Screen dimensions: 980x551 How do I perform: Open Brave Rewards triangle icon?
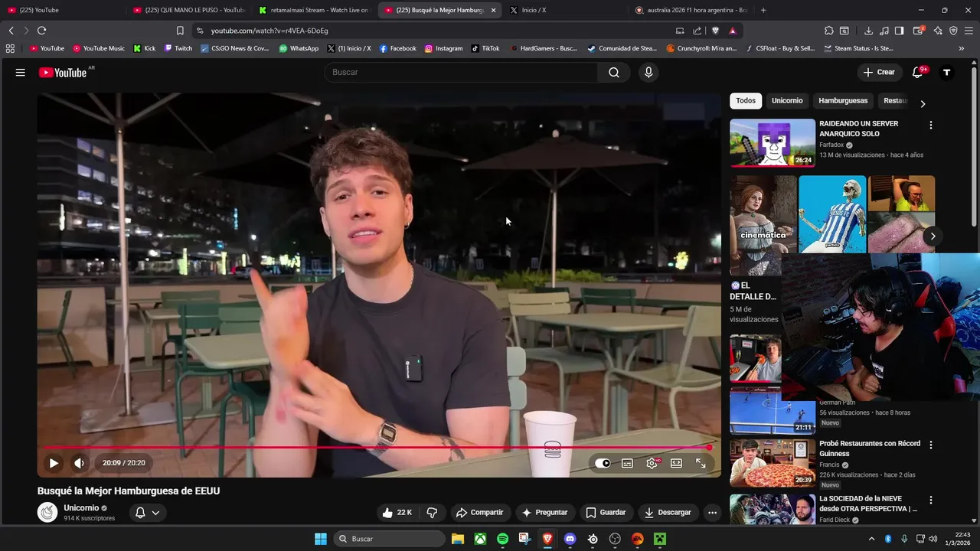click(x=733, y=31)
